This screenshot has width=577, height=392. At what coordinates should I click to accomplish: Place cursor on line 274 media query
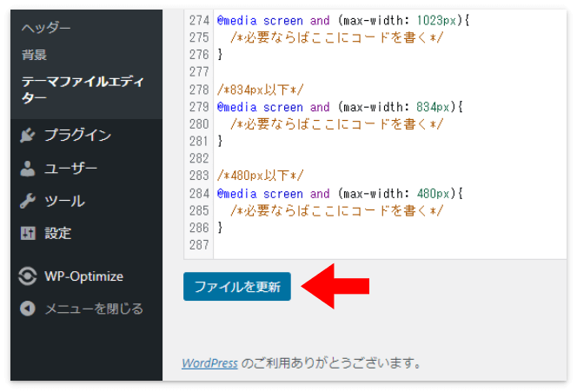(343, 20)
